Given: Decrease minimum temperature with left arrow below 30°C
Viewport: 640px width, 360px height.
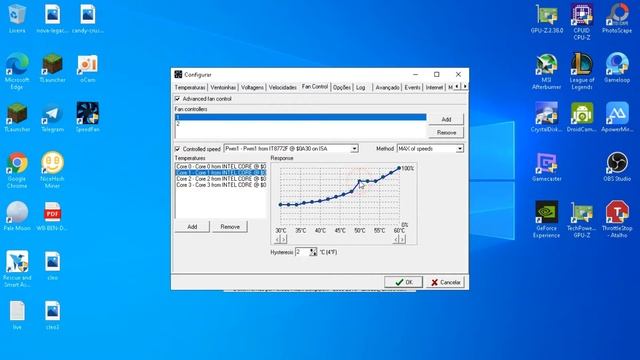Looking at the screenshot, I should point(278,239).
